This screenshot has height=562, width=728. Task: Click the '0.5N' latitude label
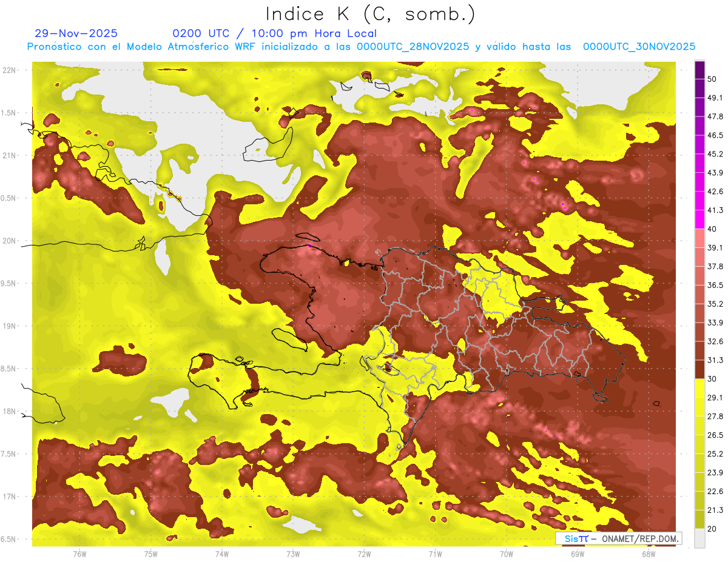[9, 198]
